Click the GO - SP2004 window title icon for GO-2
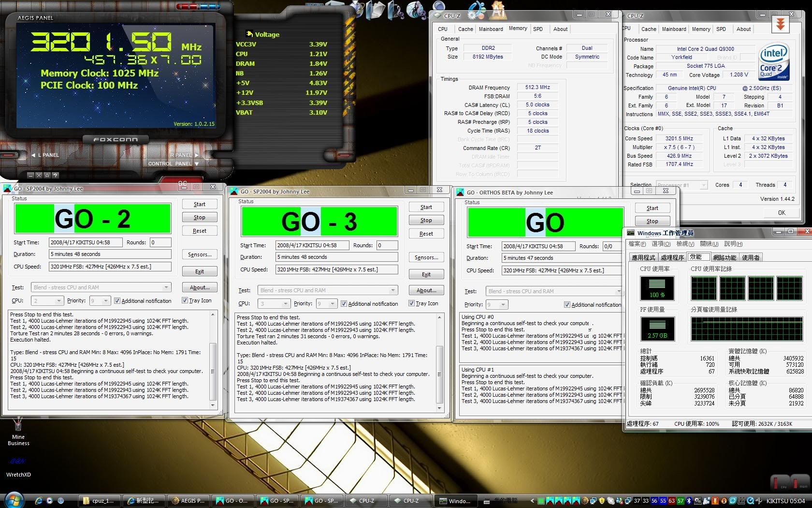Screen dimensions: 812x508 [7, 188]
